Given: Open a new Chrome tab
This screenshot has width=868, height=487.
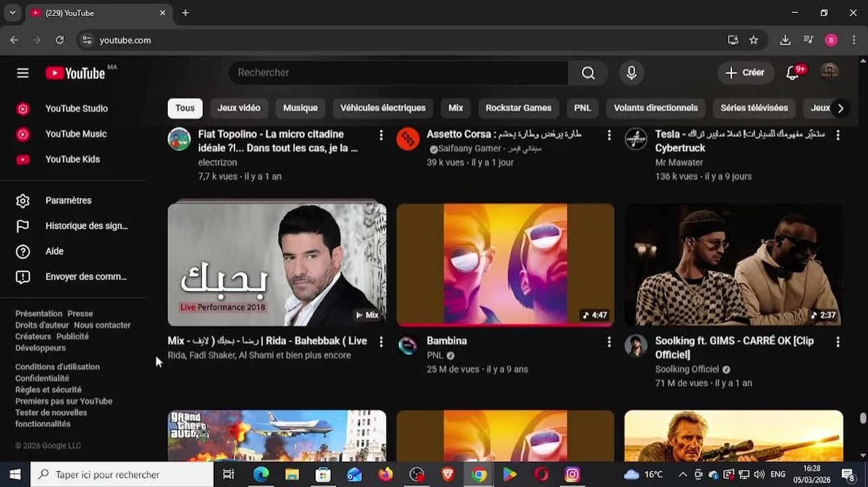Looking at the screenshot, I should point(185,13).
